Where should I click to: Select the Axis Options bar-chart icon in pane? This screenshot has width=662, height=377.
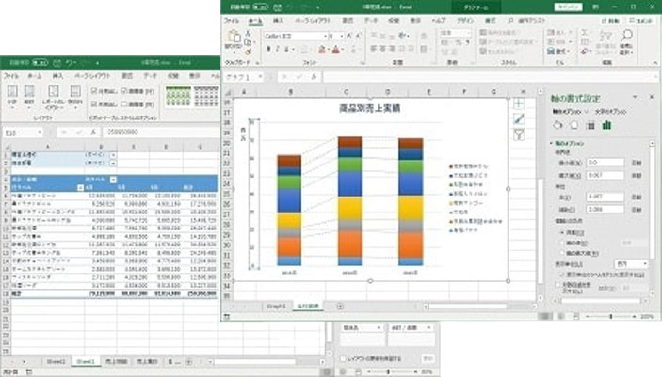coord(607,125)
